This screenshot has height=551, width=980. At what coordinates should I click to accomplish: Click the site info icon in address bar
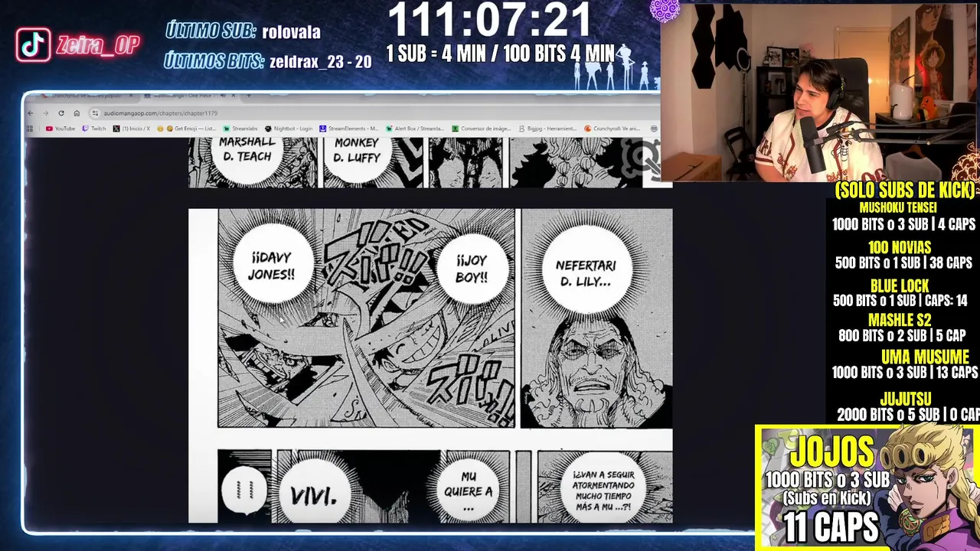coord(96,113)
